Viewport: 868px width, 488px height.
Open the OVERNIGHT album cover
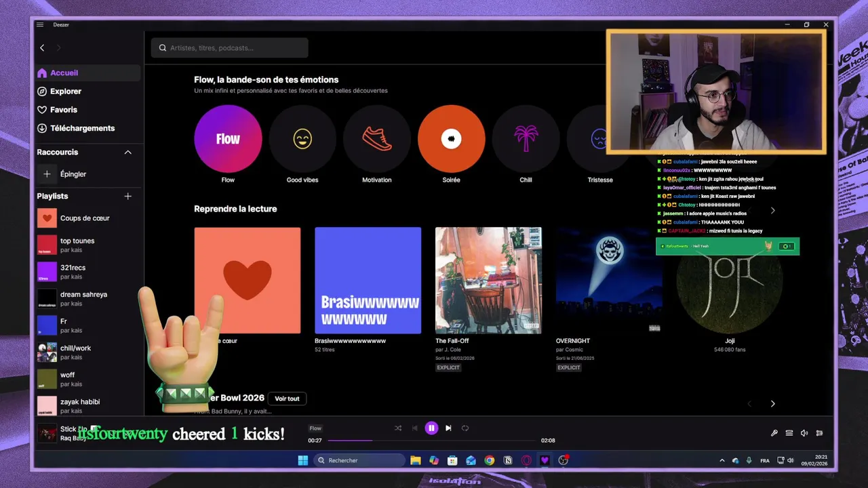(x=609, y=280)
